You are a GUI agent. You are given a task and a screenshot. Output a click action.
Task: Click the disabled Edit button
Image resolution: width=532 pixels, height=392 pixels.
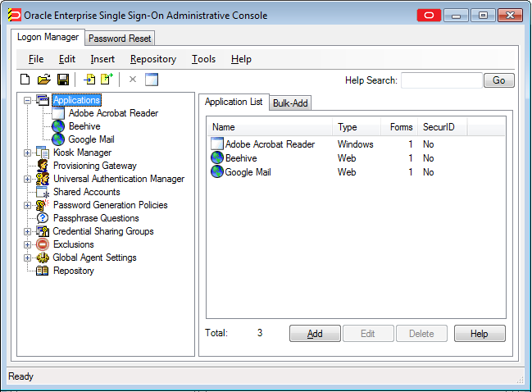point(368,334)
